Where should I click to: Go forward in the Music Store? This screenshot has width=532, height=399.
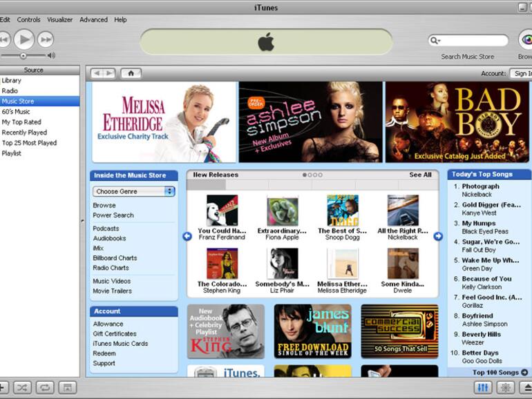coord(109,73)
